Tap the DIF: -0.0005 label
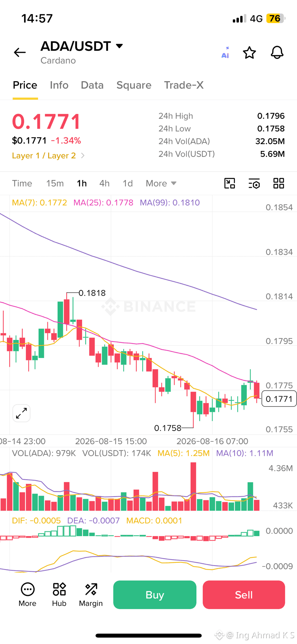 tap(36, 521)
